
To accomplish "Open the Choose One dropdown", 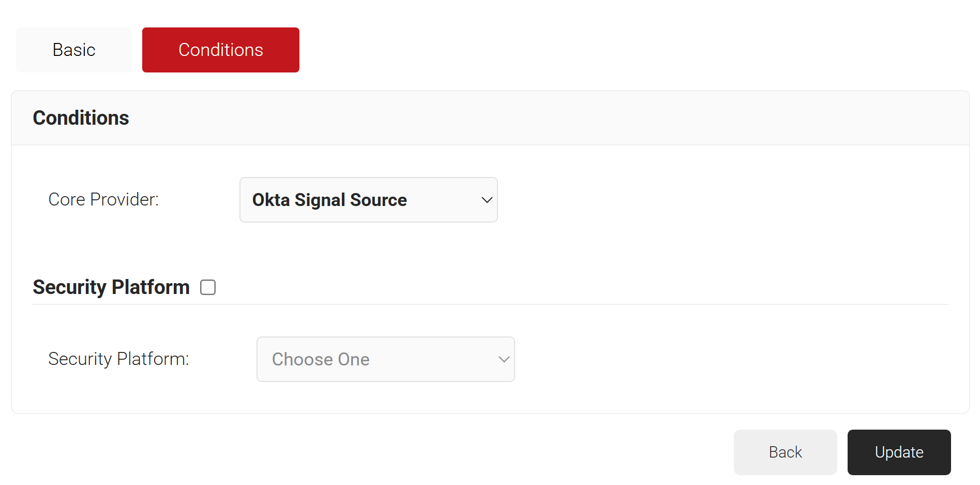I will 386,359.
